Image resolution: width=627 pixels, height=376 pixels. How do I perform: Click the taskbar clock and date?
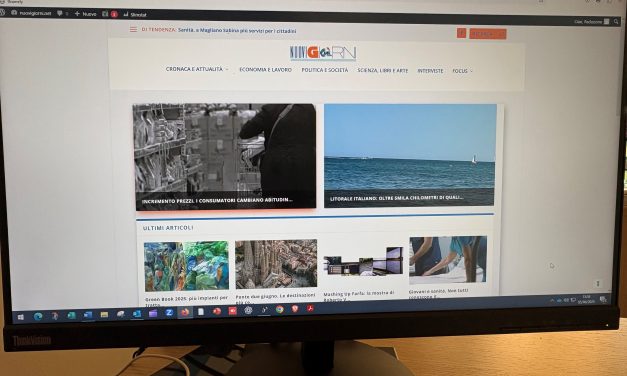pyautogui.click(x=587, y=299)
